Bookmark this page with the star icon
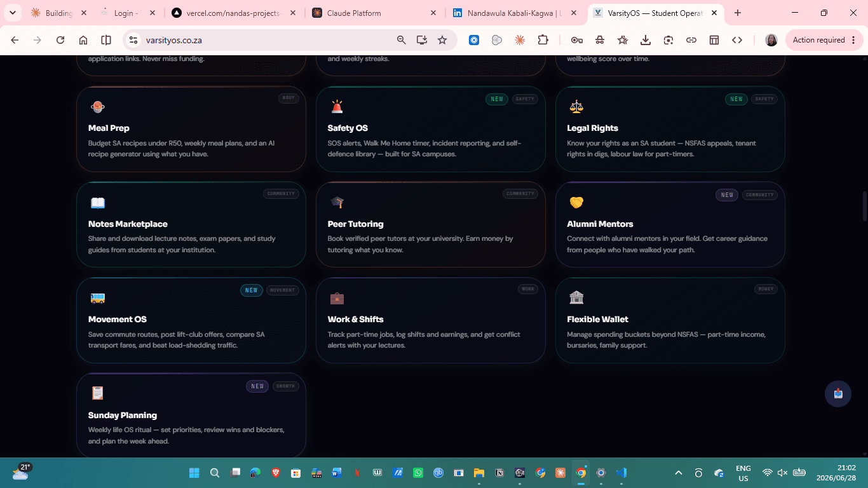This screenshot has width=868, height=488. tap(442, 40)
